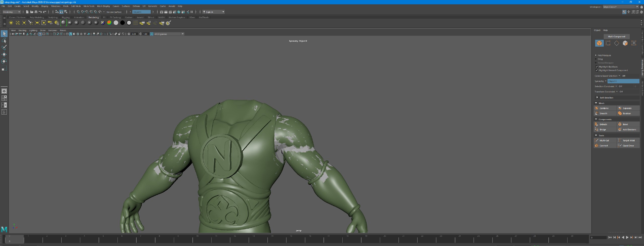Enable the Pick/Marquee radio option
This screenshot has width=644, height=246.
click(596, 55)
